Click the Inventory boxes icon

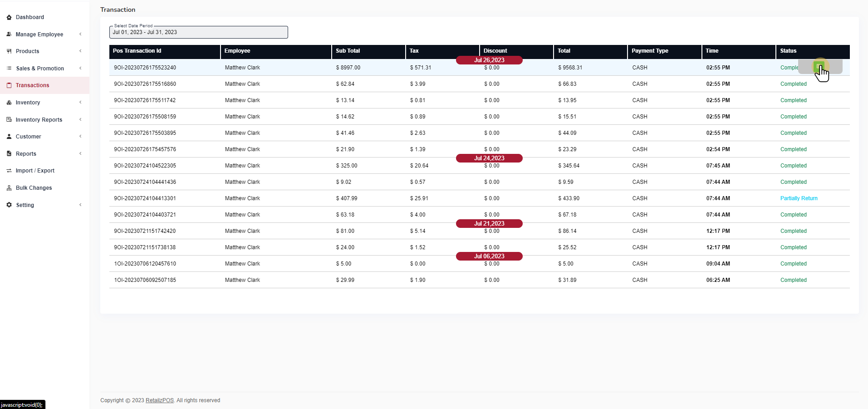pyautogui.click(x=9, y=103)
